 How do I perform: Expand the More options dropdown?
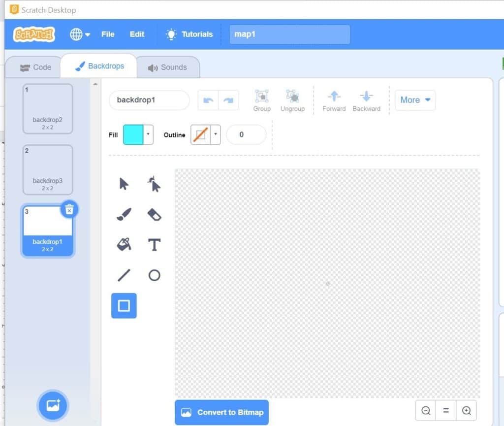tap(415, 100)
